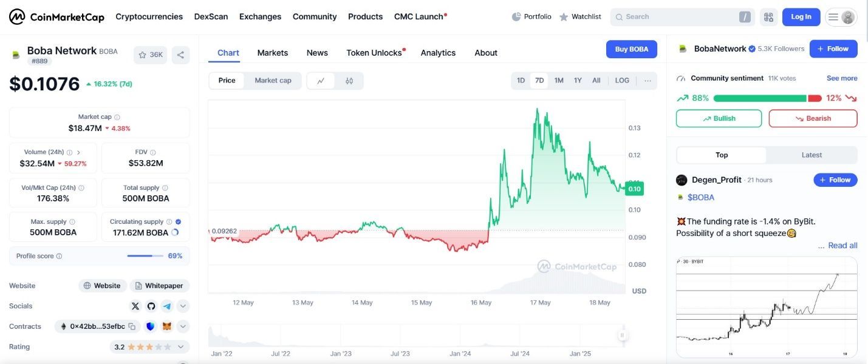Click the share icon beside Boba Network
Viewport: 868px width, 364px height.
(x=180, y=55)
